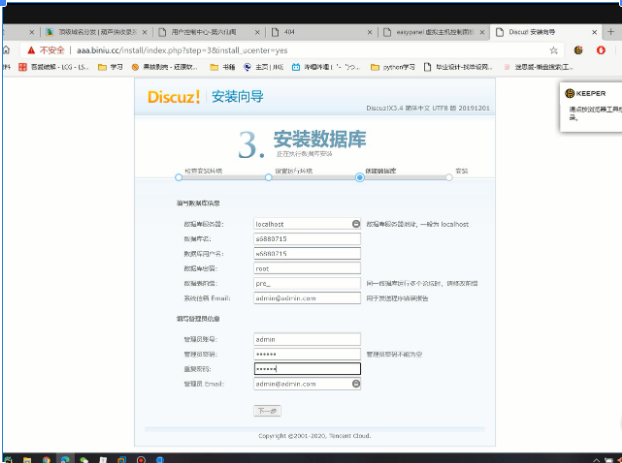Open the 毕业设计 bookmark

(458, 67)
